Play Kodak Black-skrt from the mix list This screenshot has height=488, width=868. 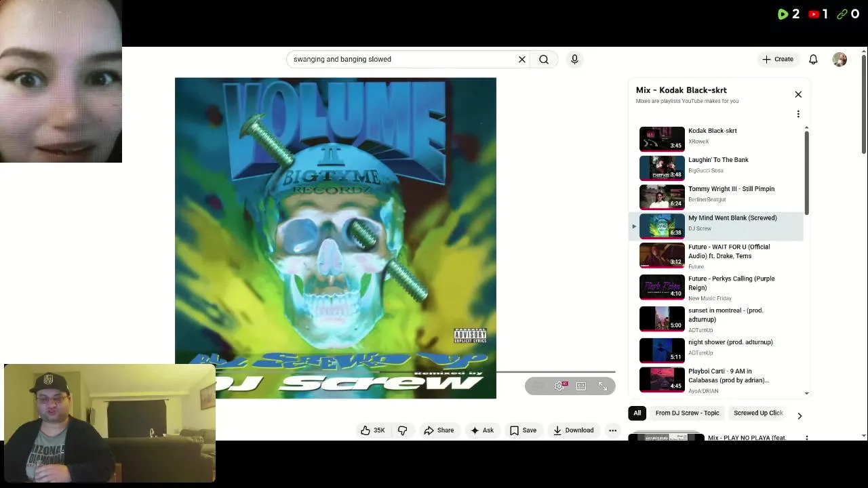716,138
